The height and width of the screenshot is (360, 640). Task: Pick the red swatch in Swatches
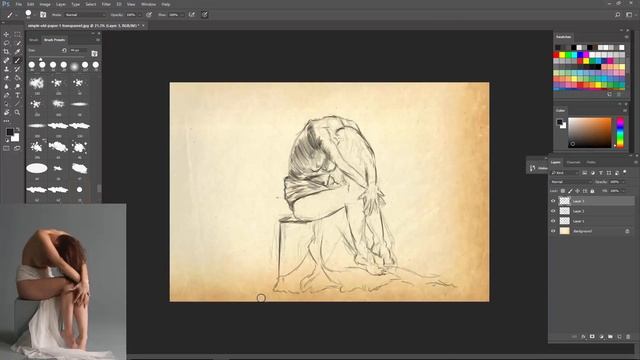pyautogui.click(x=556, y=54)
